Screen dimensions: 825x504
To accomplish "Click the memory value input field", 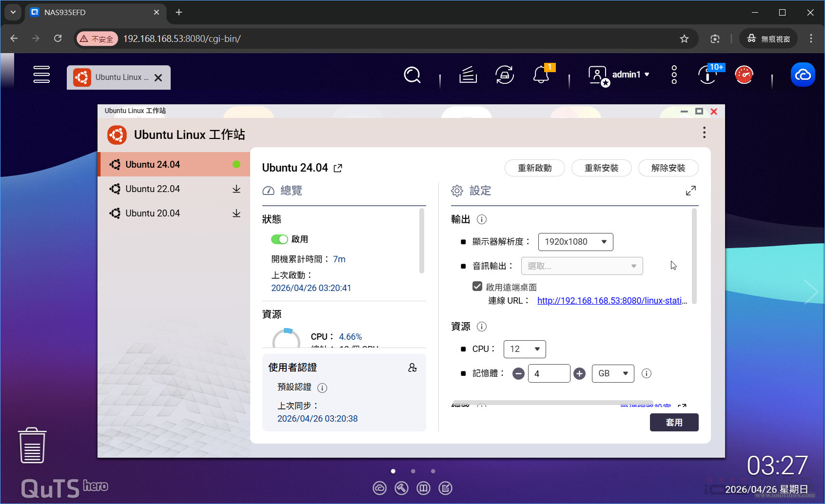I will [549, 374].
